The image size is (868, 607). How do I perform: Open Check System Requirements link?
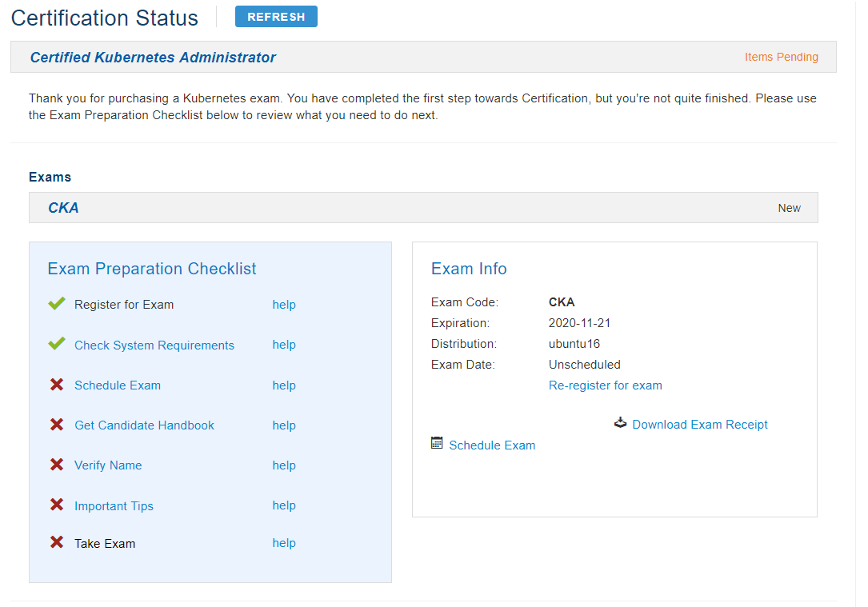[154, 345]
